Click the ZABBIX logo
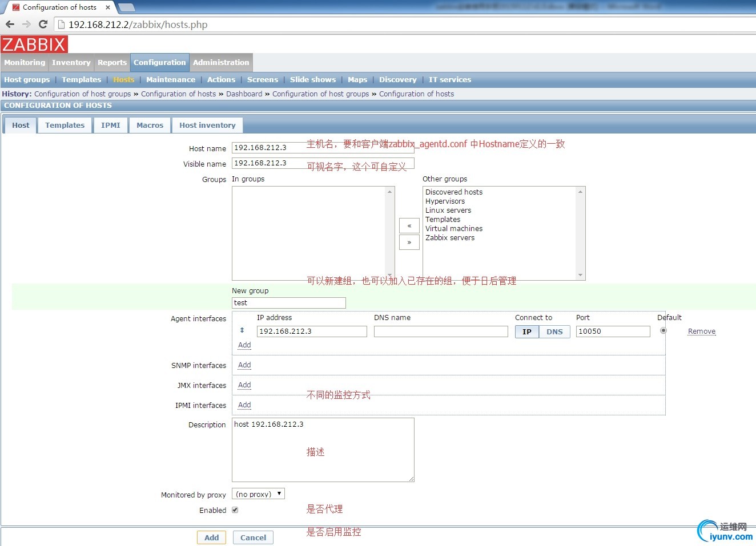The height and width of the screenshot is (546, 756). click(34, 45)
